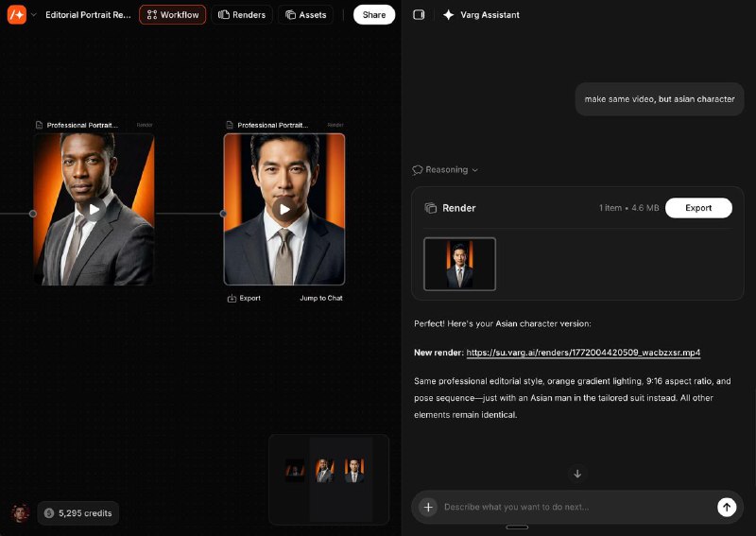The image size is (756, 536).
Task: Click the Varg orange logo icon
Action: click(17, 15)
